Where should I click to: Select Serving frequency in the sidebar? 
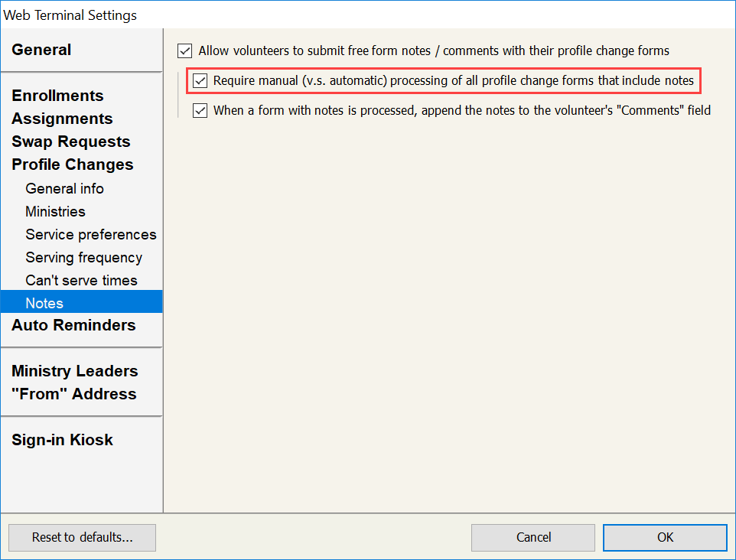[83, 257]
